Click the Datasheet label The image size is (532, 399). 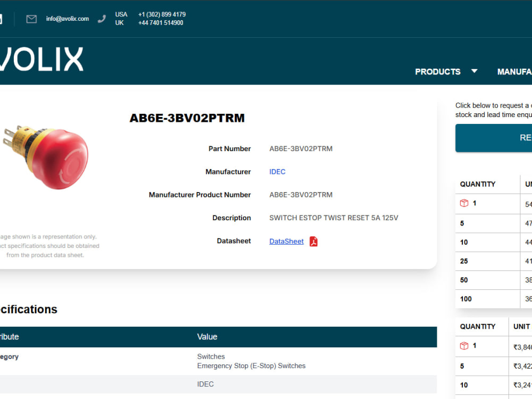234,241
